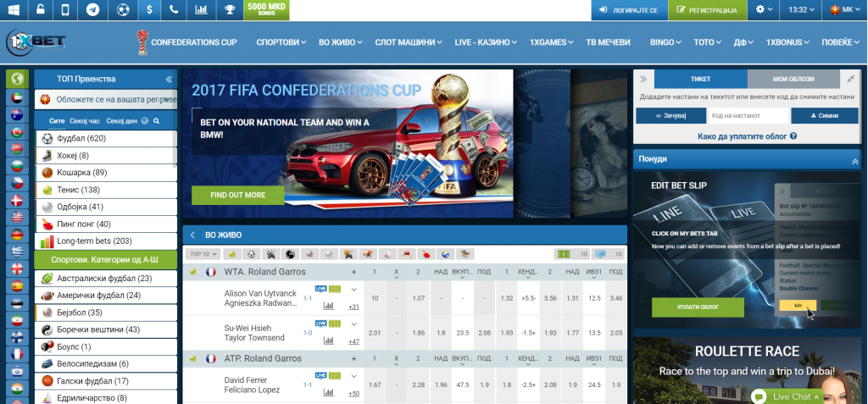This screenshot has width=868, height=404.
Task: Click the Зачувај save button
Action: (670, 116)
